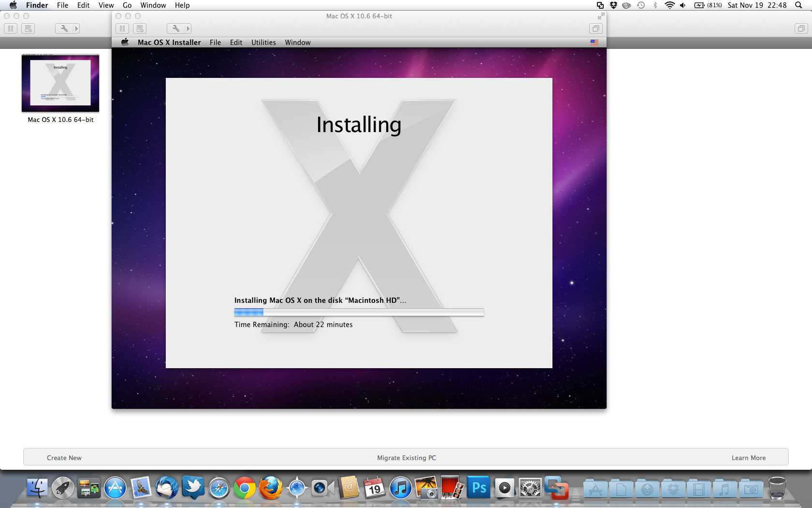Click the VMware Fusion Dock icon
The image size is (812, 508).
[x=556, y=488]
